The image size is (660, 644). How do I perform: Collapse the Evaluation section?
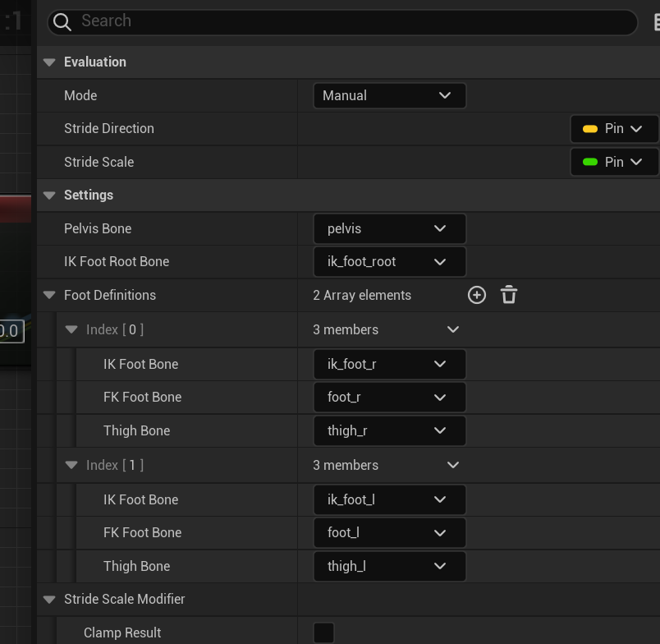pyautogui.click(x=49, y=62)
